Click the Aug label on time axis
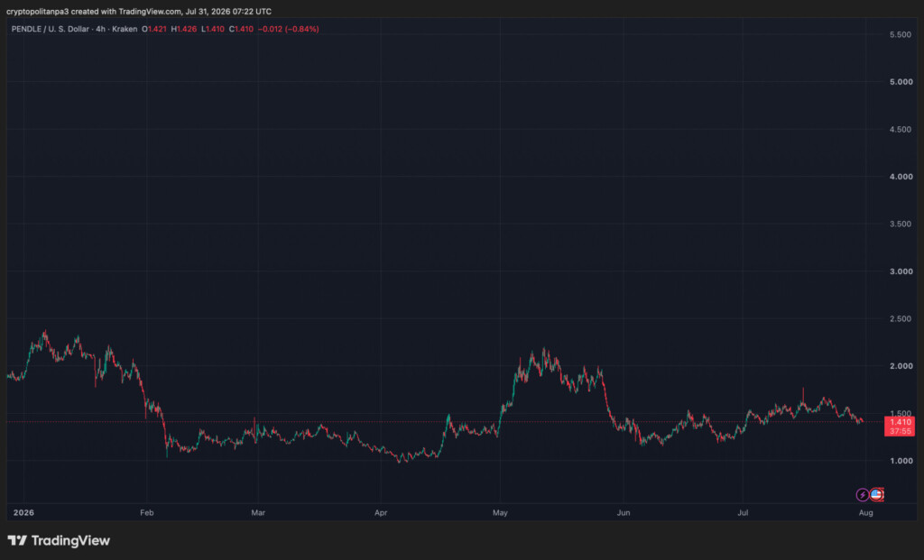 click(865, 513)
